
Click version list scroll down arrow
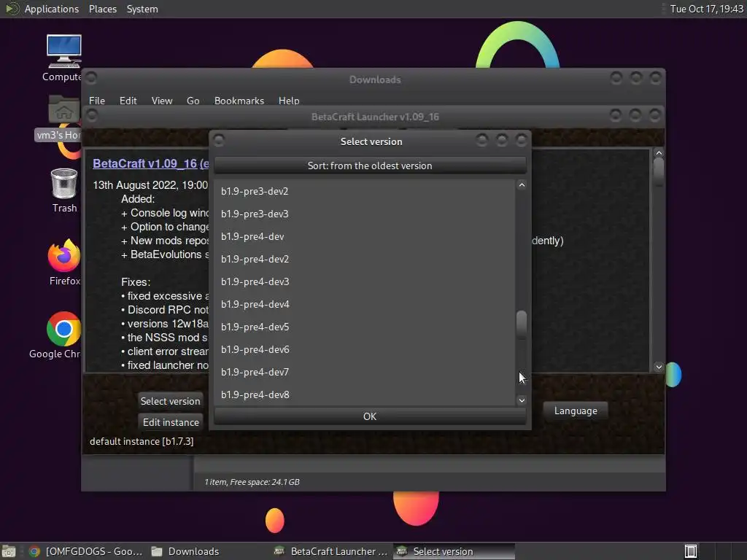tap(522, 400)
